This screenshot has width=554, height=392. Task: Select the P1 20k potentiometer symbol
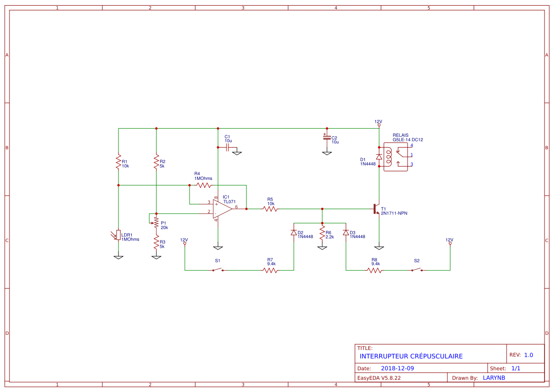click(154, 223)
